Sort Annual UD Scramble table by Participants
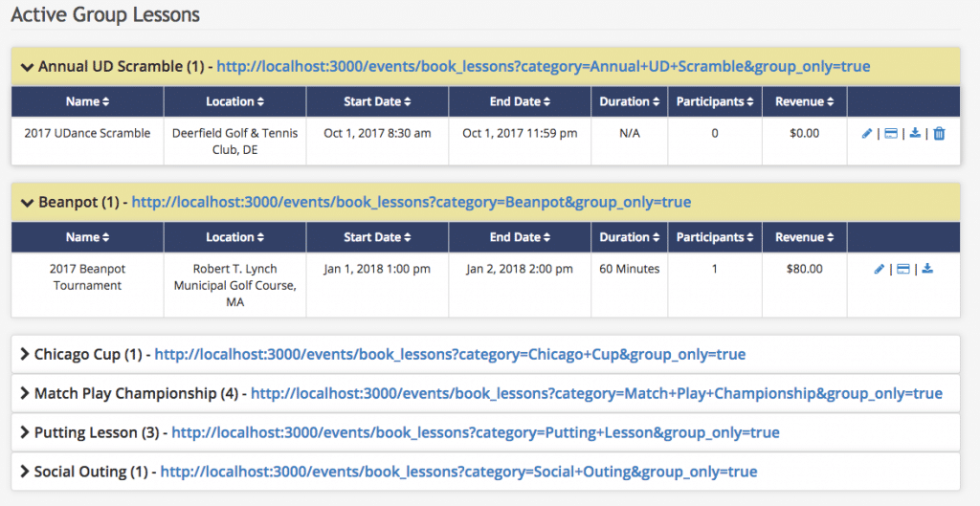The width and height of the screenshot is (980, 506). click(715, 101)
